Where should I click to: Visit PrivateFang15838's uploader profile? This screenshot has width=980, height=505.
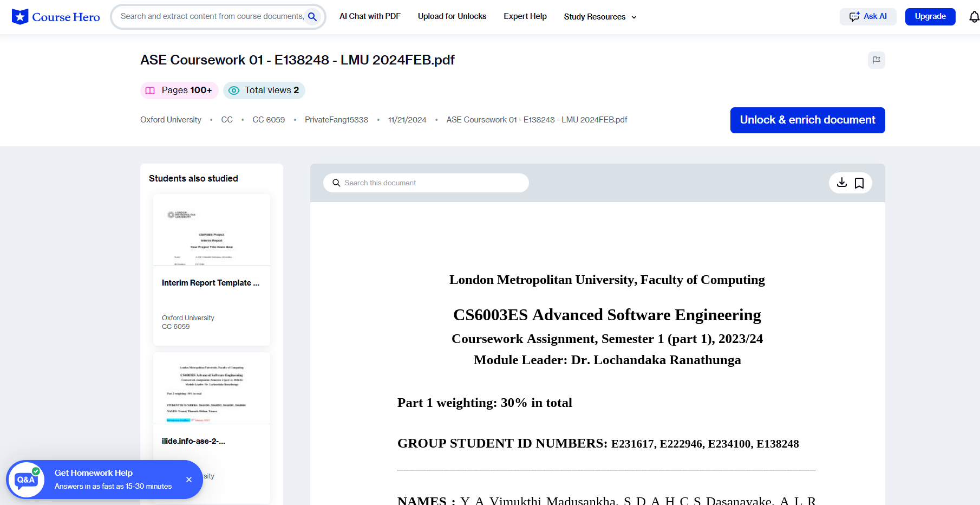336,119
